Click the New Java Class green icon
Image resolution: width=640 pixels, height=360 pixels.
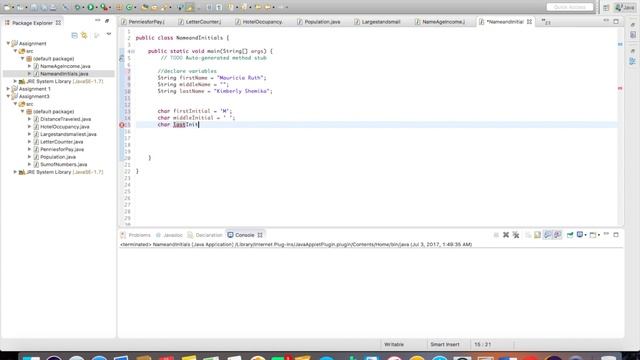(x=129, y=7)
